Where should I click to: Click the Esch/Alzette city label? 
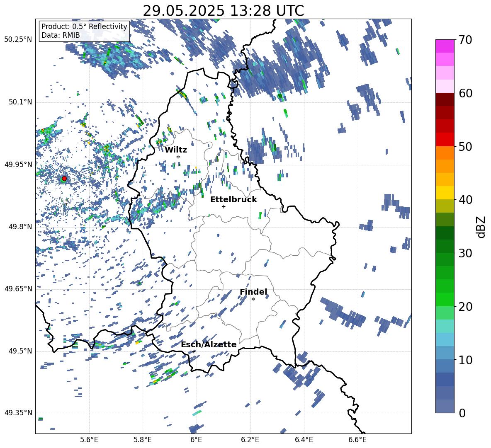pyautogui.click(x=209, y=344)
